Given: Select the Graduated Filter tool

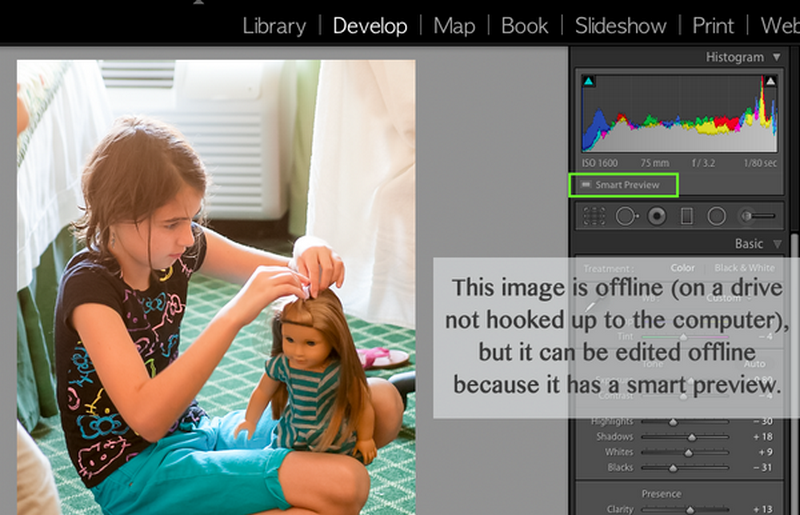Looking at the screenshot, I should (x=687, y=216).
